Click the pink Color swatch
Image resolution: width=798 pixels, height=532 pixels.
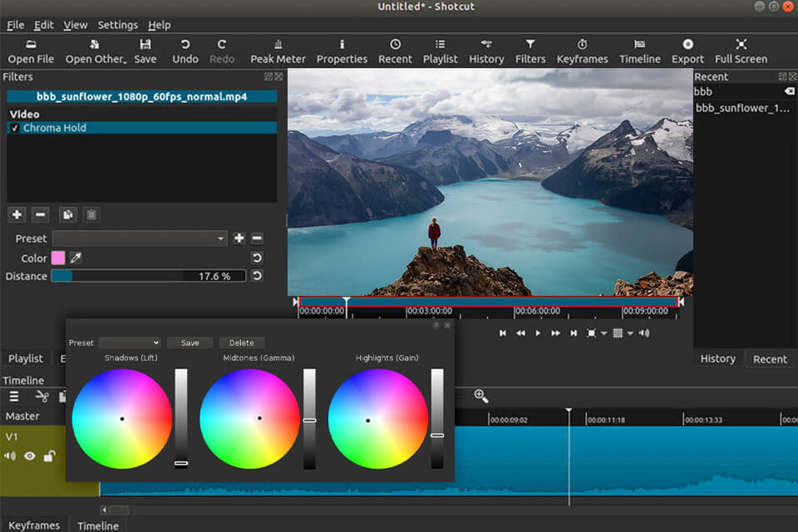coord(58,258)
